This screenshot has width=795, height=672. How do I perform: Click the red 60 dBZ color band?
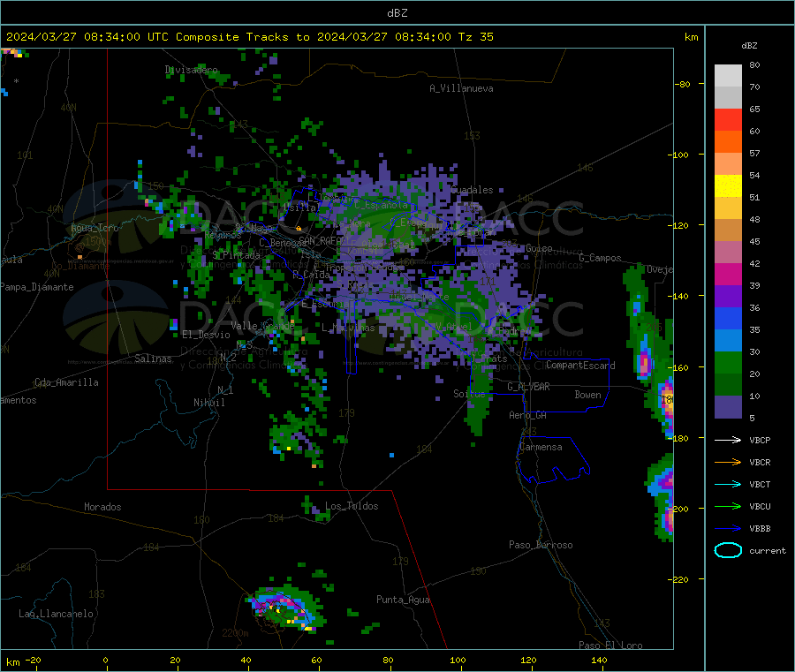click(728, 119)
